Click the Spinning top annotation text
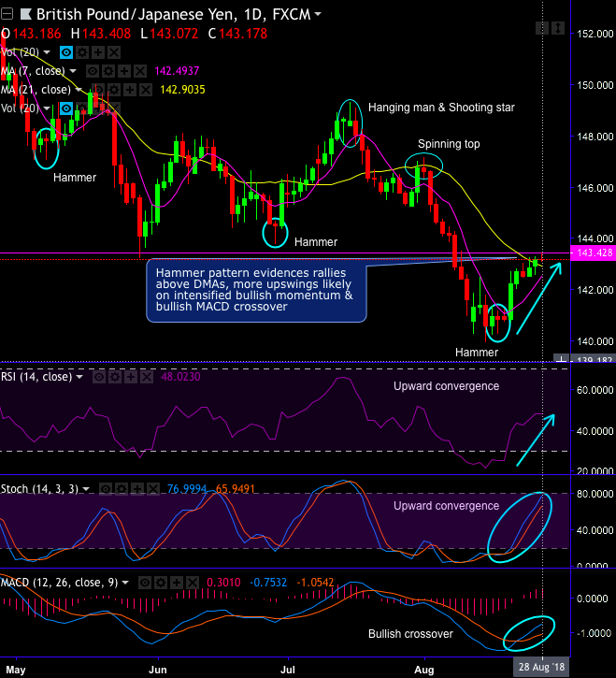This screenshot has width=616, height=678. (x=449, y=144)
